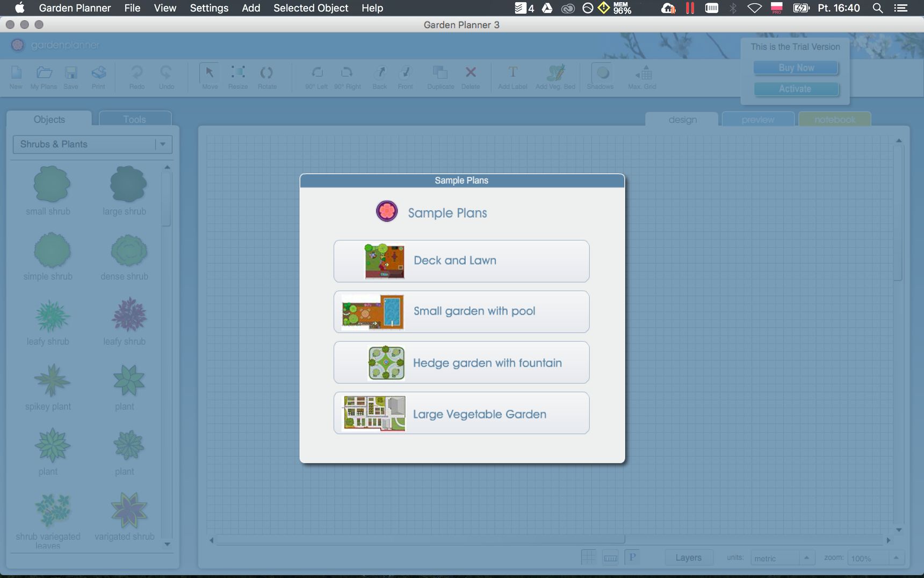Click the Layers button

(688, 558)
